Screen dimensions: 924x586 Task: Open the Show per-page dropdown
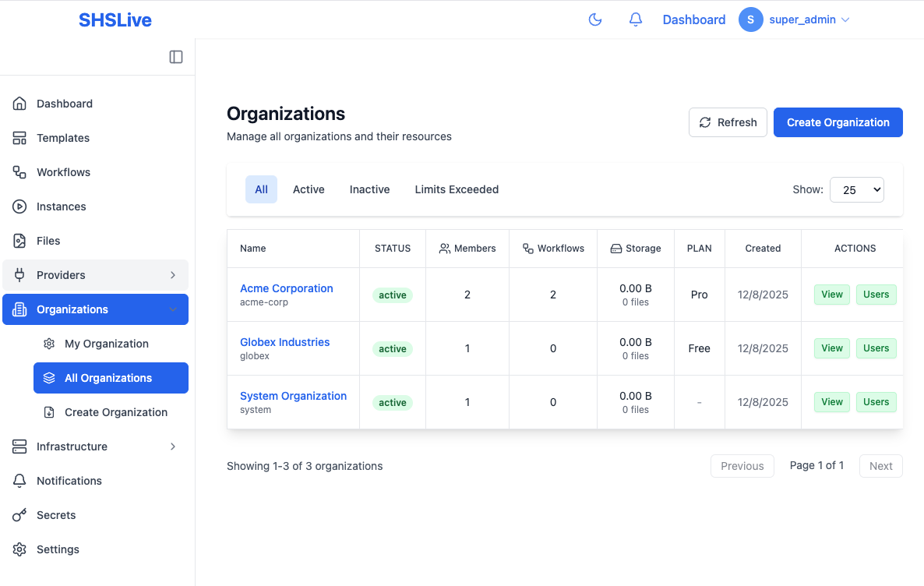point(856,189)
